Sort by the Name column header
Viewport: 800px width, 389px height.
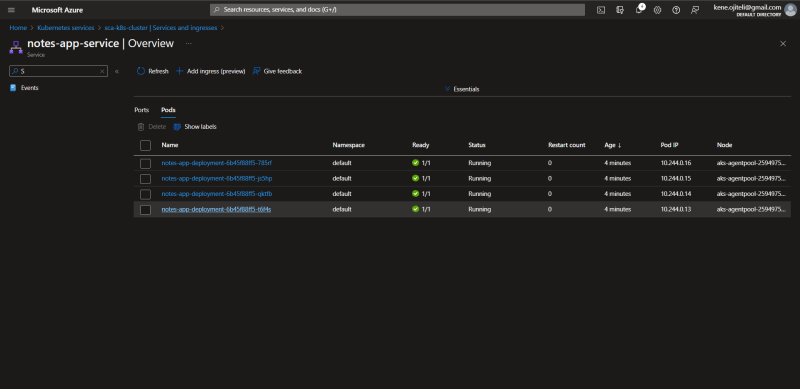170,145
